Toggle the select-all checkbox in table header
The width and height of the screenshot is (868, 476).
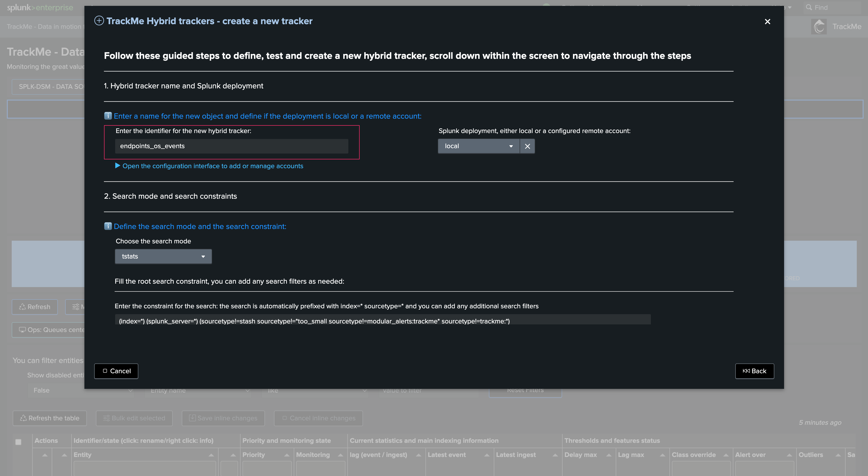coord(19,442)
